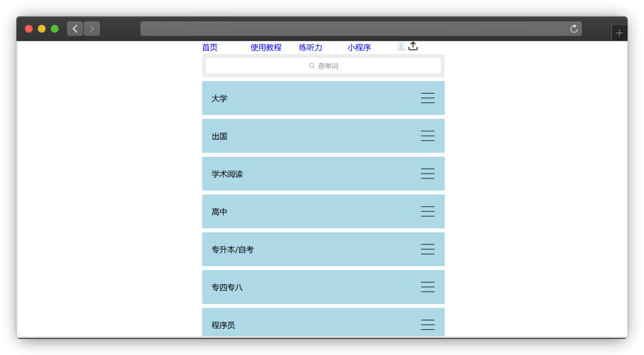Open hamburger menu for 高中
The height and width of the screenshot is (355, 644).
(x=428, y=211)
